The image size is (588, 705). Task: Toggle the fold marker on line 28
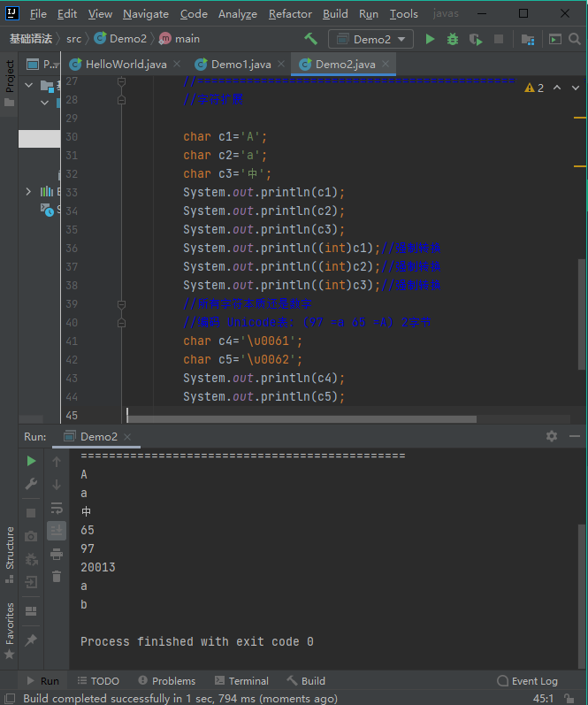[121, 100]
